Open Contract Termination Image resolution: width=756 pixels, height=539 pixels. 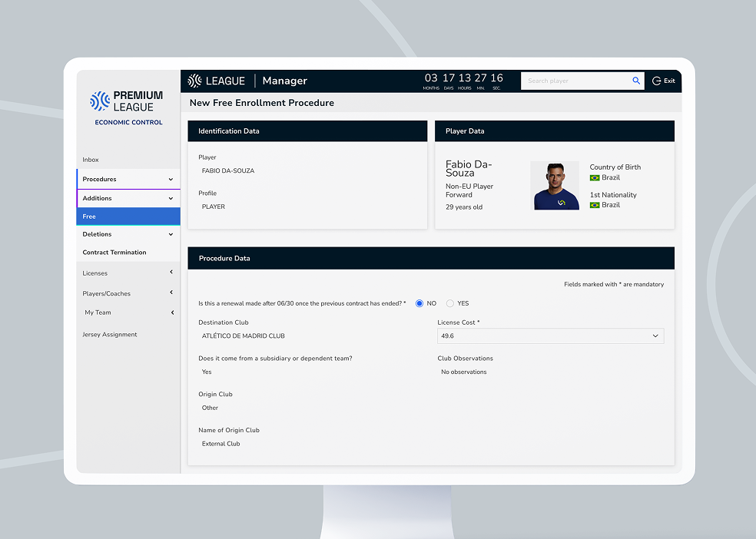pos(114,252)
